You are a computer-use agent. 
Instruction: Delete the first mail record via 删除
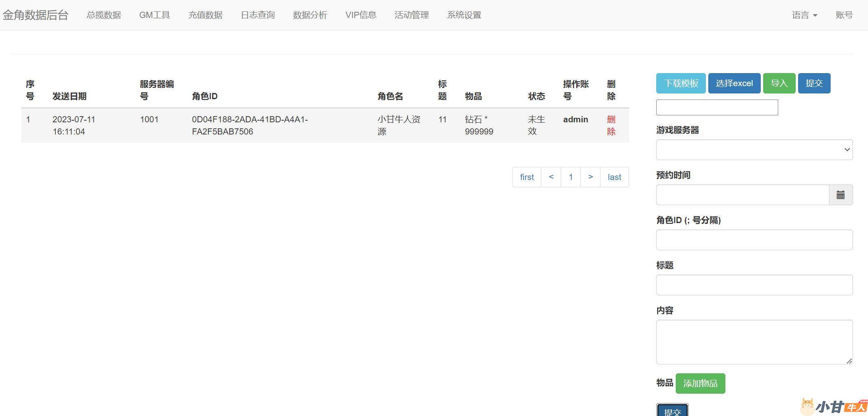click(611, 125)
